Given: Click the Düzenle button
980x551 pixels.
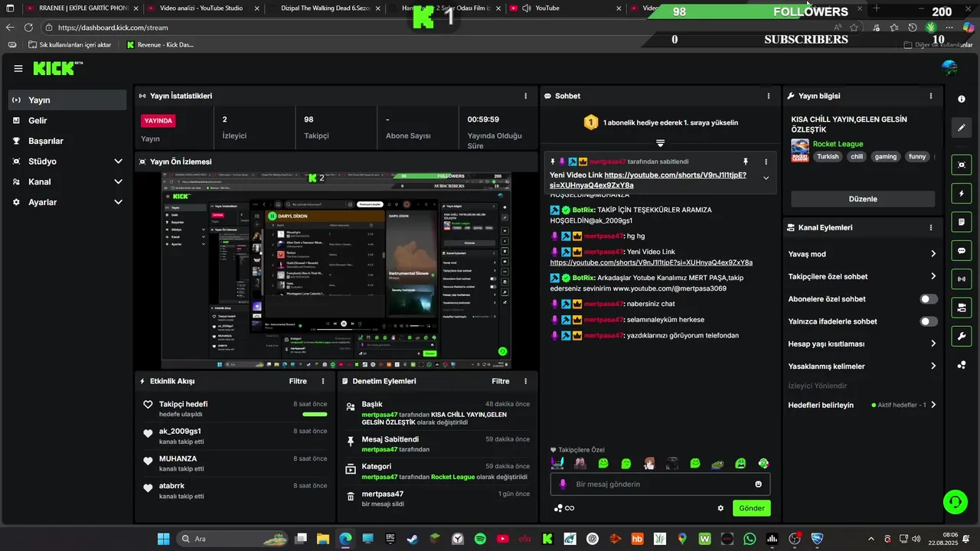Looking at the screenshot, I should click(863, 199).
